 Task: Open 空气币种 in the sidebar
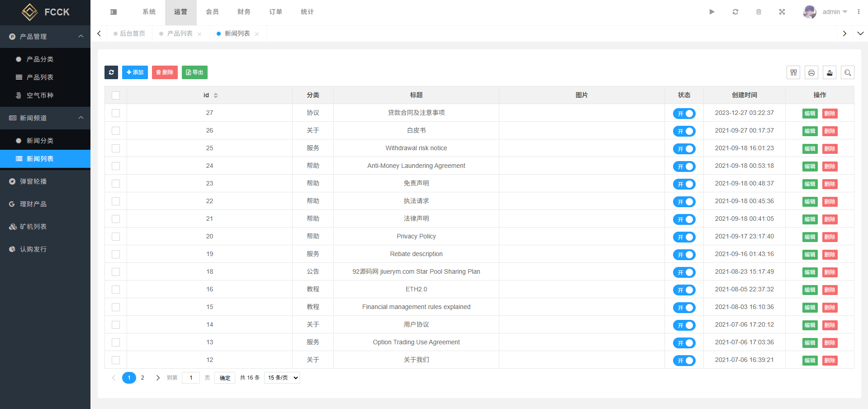pyautogui.click(x=45, y=95)
